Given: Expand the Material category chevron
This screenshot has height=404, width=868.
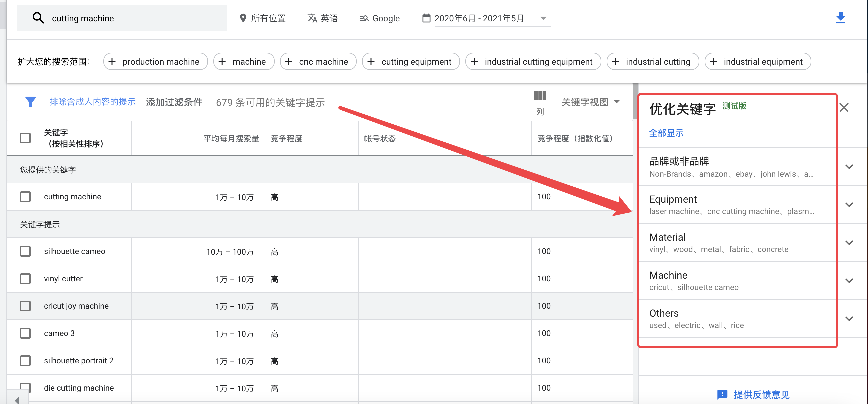Looking at the screenshot, I should coord(849,243).
